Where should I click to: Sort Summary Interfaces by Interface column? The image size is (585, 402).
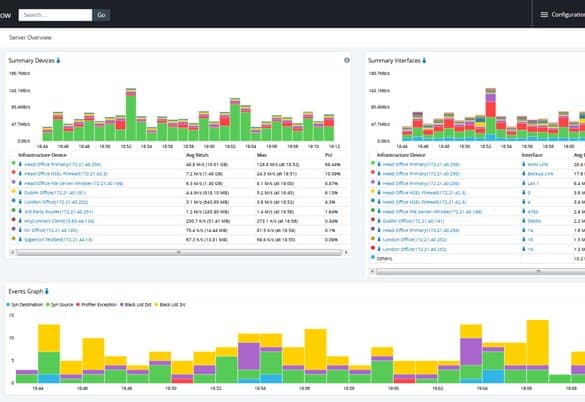[532, 155]
